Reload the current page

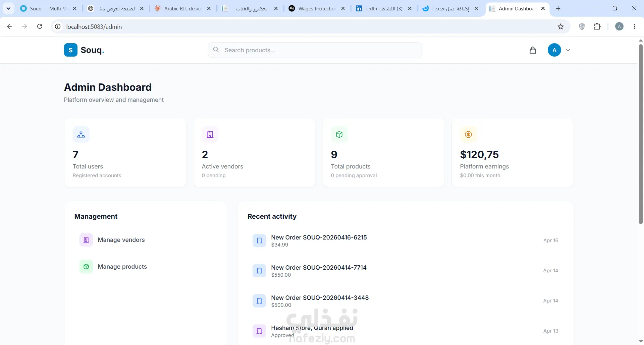40,26
